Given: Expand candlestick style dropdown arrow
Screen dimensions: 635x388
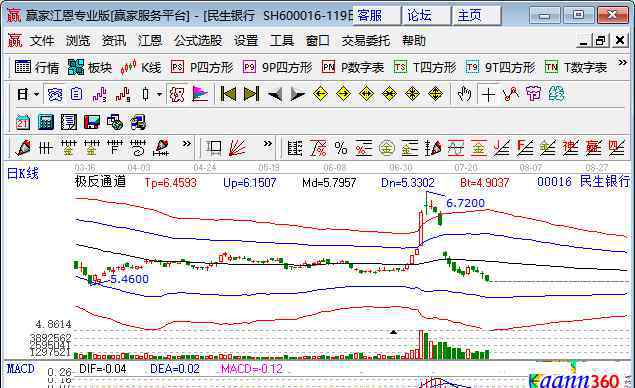Looking at the screenshot, I should pos(160,94).
